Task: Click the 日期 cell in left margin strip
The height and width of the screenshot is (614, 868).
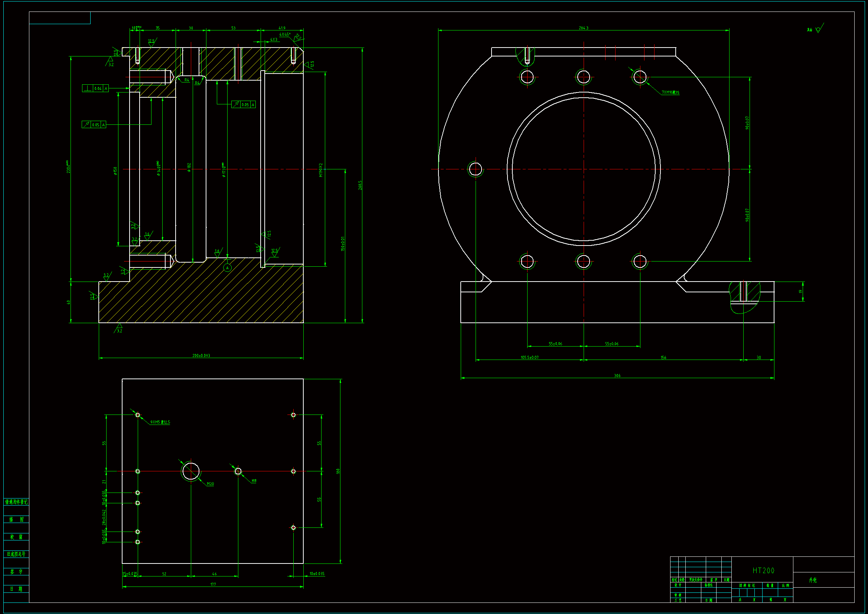Action: click(16, 589)
